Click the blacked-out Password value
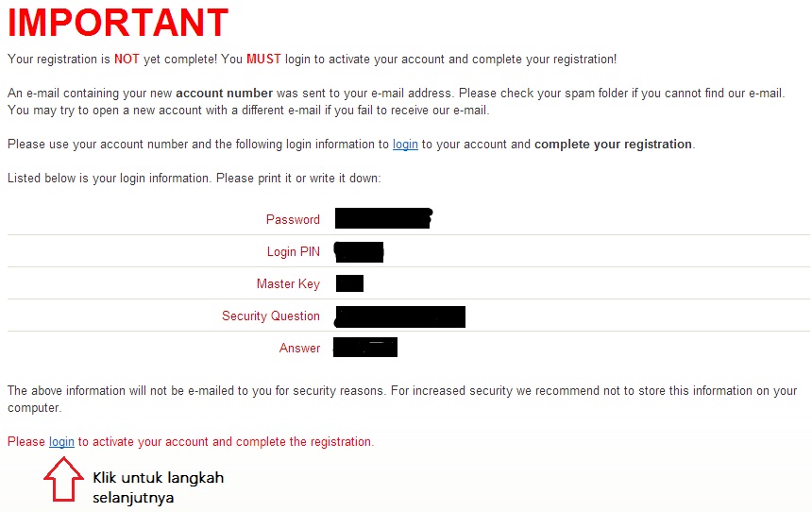 [382, 219]
